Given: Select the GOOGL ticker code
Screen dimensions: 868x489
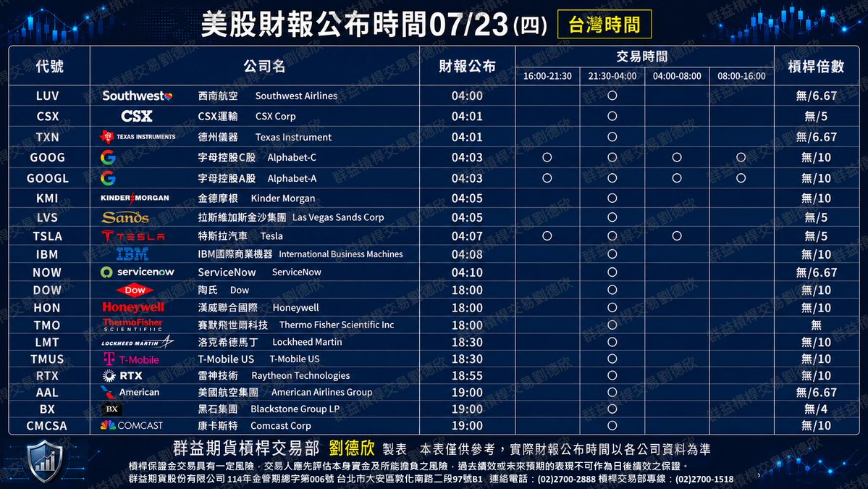Looking at the screenshot, I should click(48, 178).
